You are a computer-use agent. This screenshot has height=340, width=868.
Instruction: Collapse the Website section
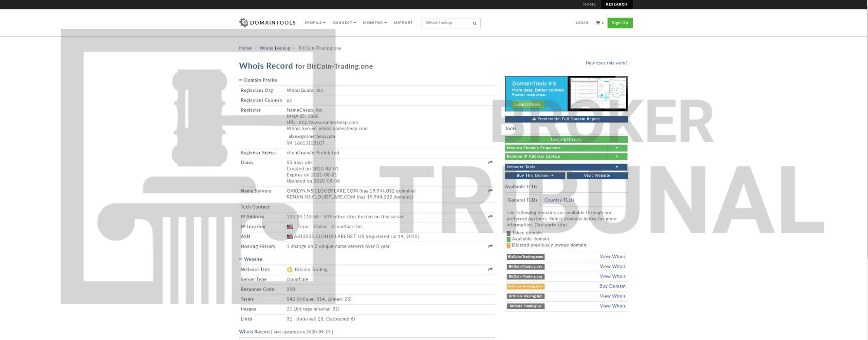point(251,259)
